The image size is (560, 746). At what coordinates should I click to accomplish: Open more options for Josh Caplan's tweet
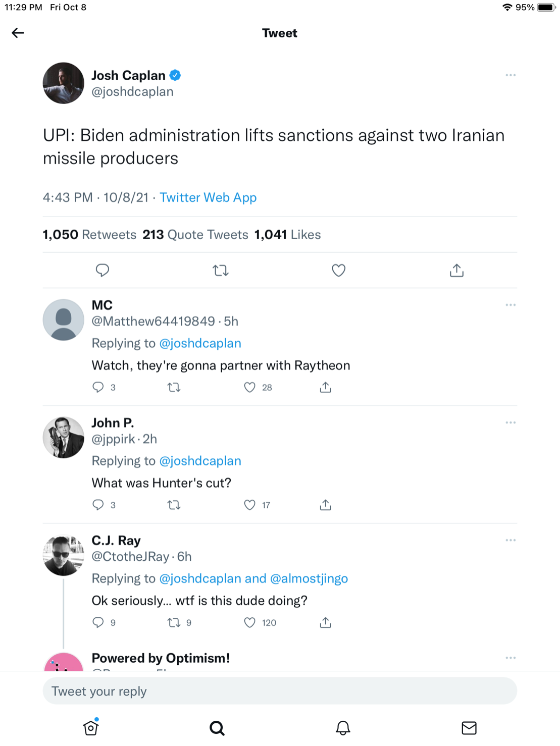pyautogui.click(x=511, y=75)
